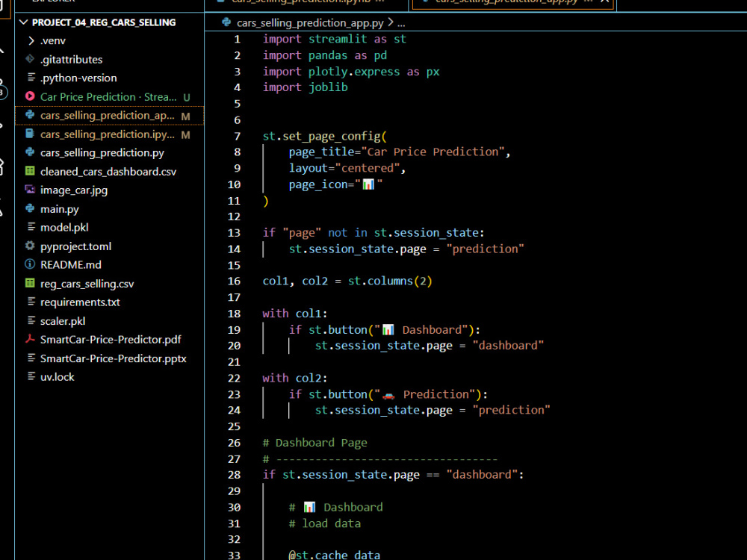This screenshot has width=747, height=560.
Task: Click line number 28 in the gutter
Action: [234, 475]
